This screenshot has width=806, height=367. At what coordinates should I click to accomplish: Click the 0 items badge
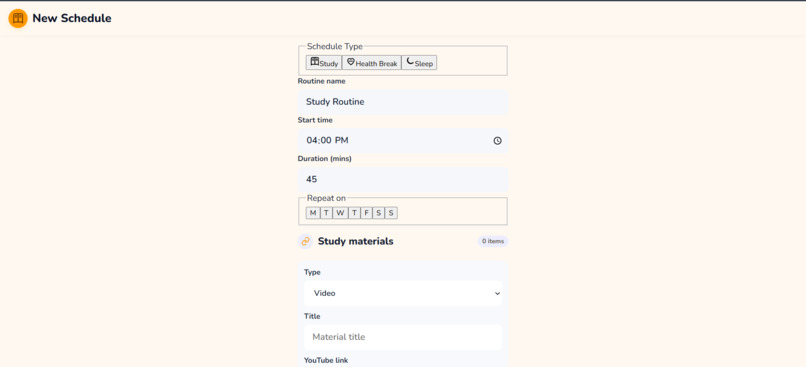(493, 241)
